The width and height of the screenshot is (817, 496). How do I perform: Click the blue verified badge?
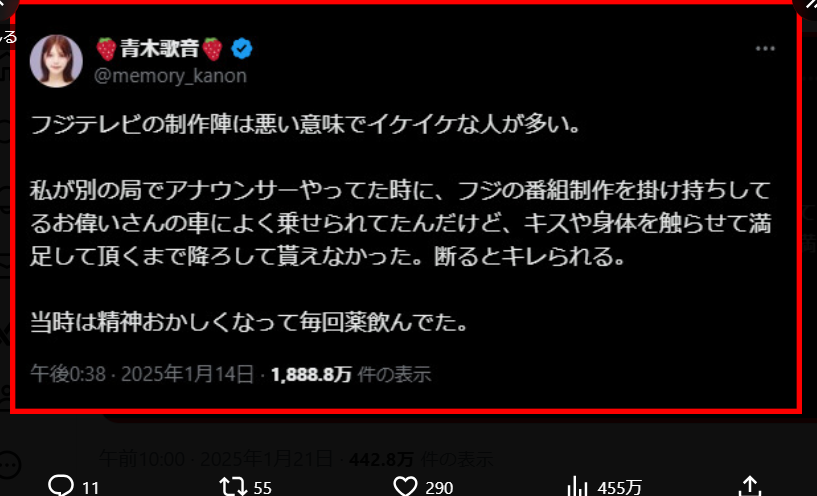point(242,49)
